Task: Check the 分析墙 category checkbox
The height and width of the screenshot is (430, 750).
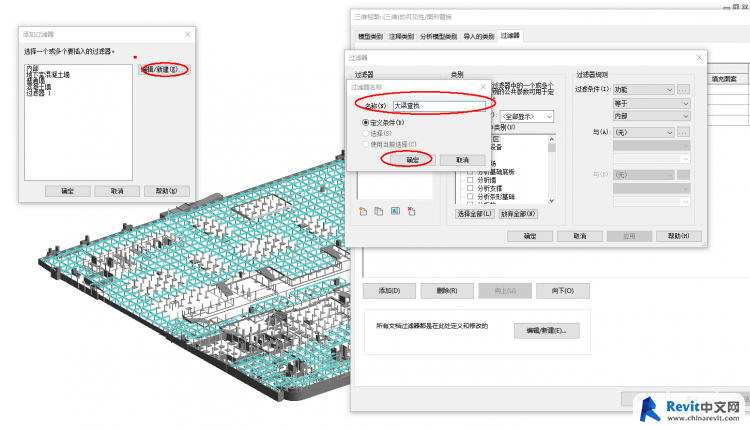Action: click(470, 180)
